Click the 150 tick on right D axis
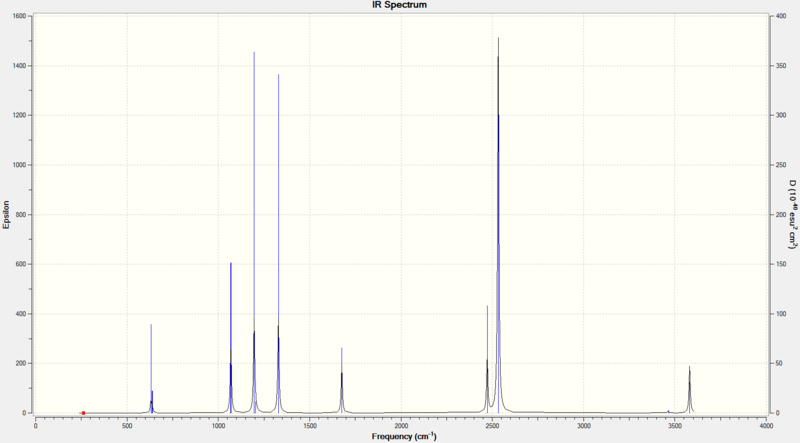 (x=781, y=264)
